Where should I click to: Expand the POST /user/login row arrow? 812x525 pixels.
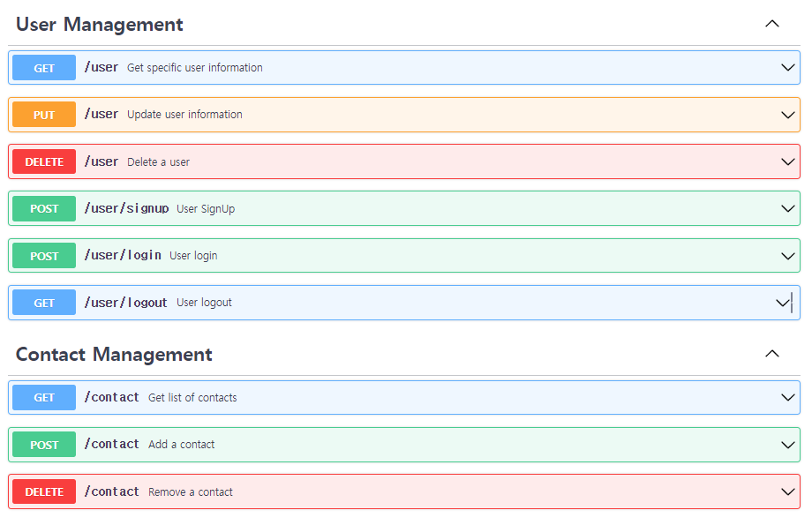[787, 256]
